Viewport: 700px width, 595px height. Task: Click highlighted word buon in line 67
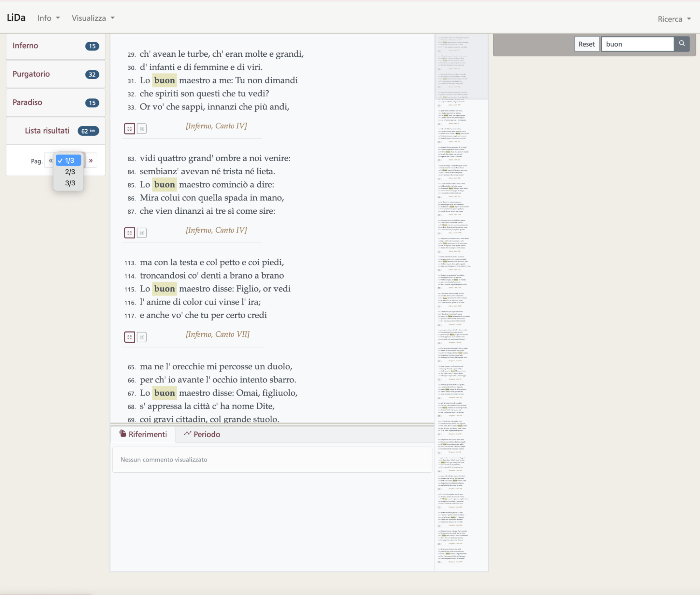(165, 393)
